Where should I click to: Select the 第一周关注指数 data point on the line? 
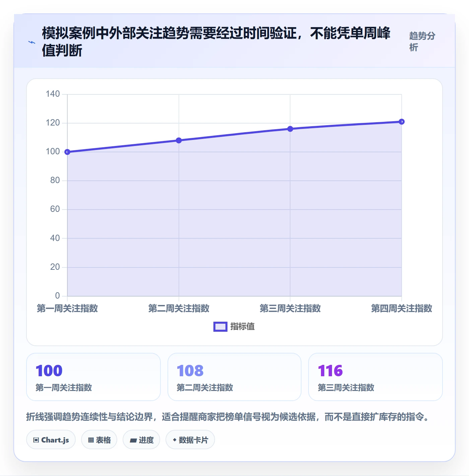[x=67, y=152]
